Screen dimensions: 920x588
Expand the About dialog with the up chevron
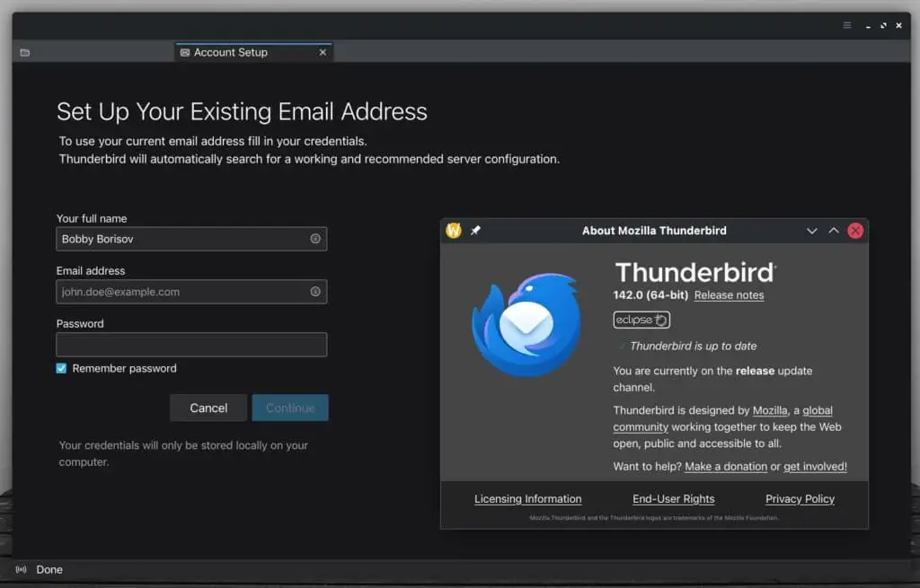834,231
